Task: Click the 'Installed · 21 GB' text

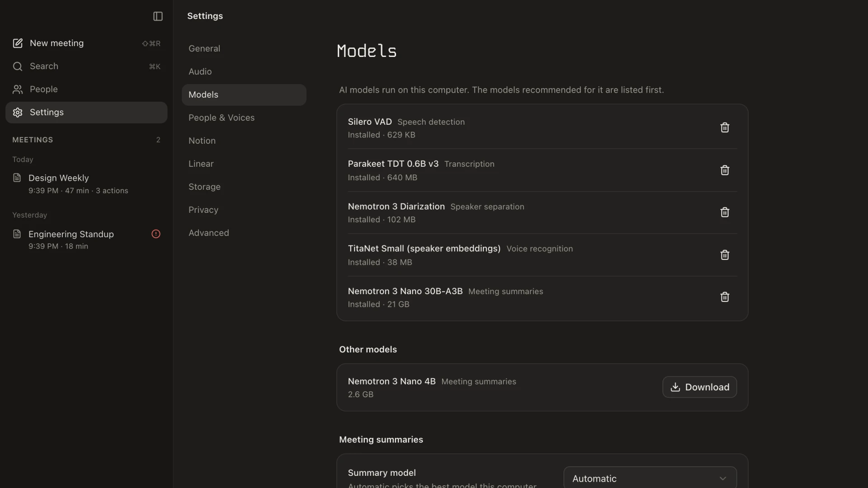Action: tap(378, 305)
